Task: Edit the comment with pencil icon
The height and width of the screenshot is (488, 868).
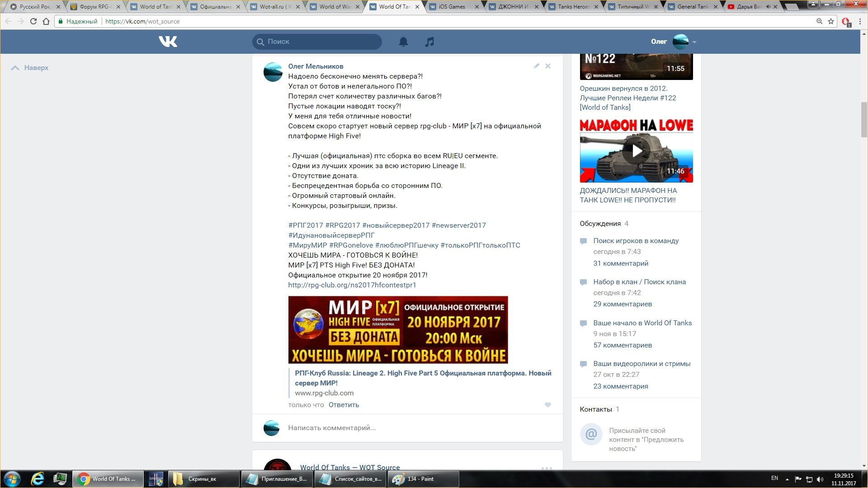Action: pos(536,66)
